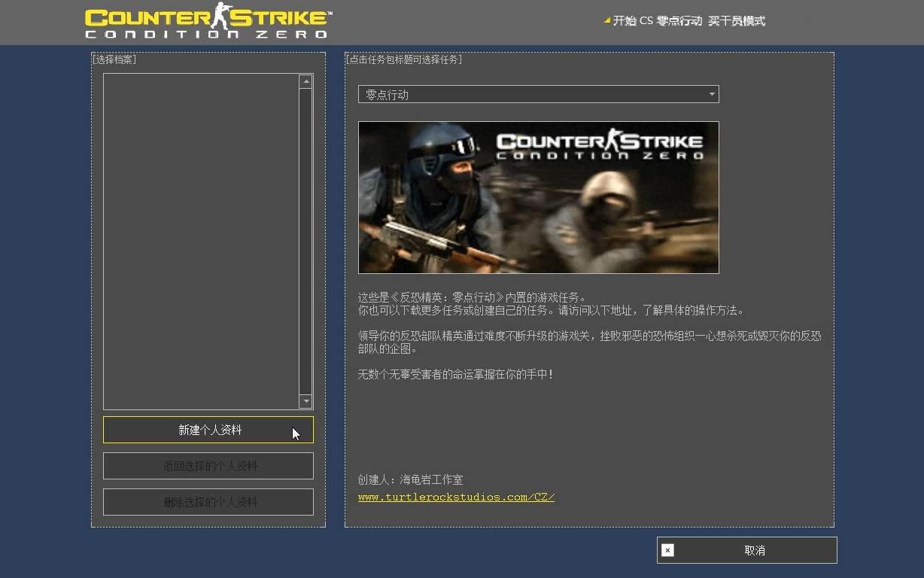The width and height of the screenshot is (924, 578).
Task: Open the www.turtlerockstudios.com/CZ/ link
Action: (456, 497)
